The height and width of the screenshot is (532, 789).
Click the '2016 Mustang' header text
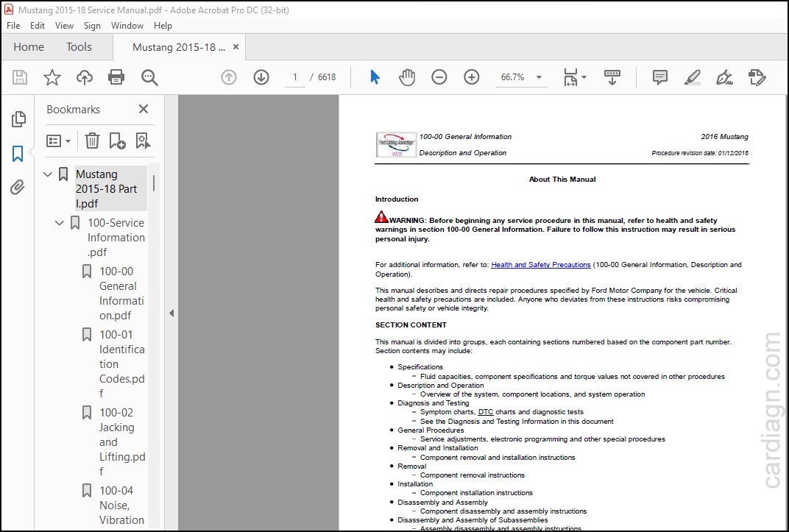pos(724,137)
